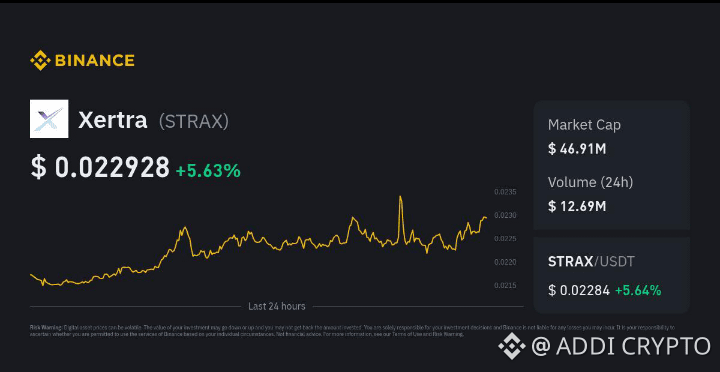Click the Volume (24h) label
The width and height of the screenshot is (720, 372).
(591, 182)
